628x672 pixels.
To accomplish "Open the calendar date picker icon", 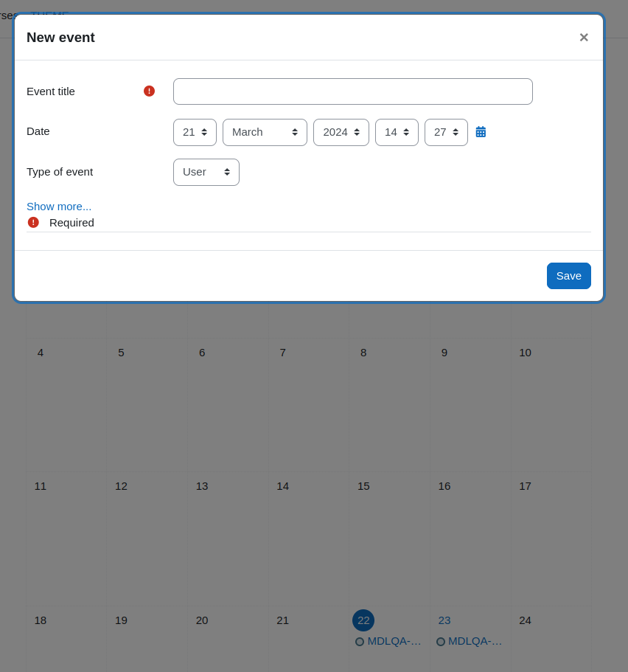I will coord(481,132).
